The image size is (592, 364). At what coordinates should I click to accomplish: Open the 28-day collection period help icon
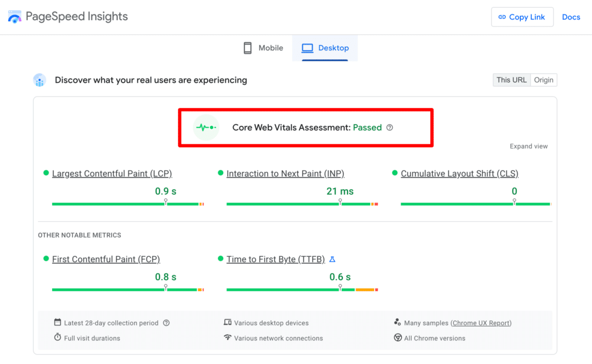pos(166,323)
